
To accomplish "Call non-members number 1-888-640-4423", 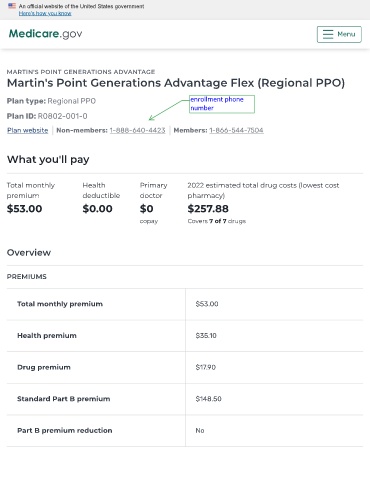I will point(137,130).
